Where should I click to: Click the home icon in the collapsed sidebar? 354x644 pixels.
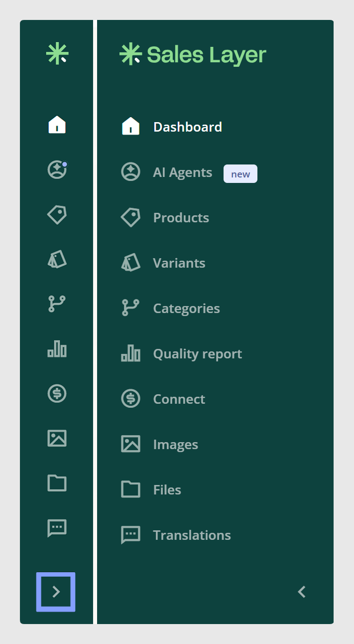(57, 125)
